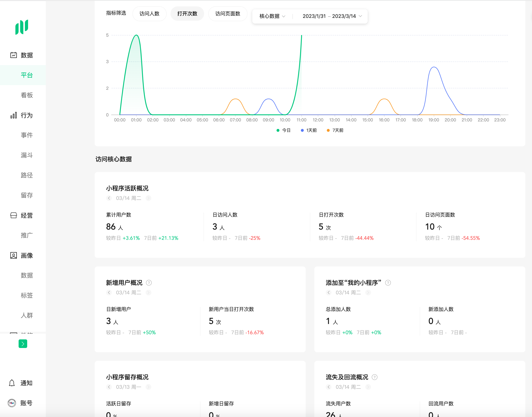Click the 累计用户数 value 86 人
Screen dimensions: 532x417
click(114, 227)
